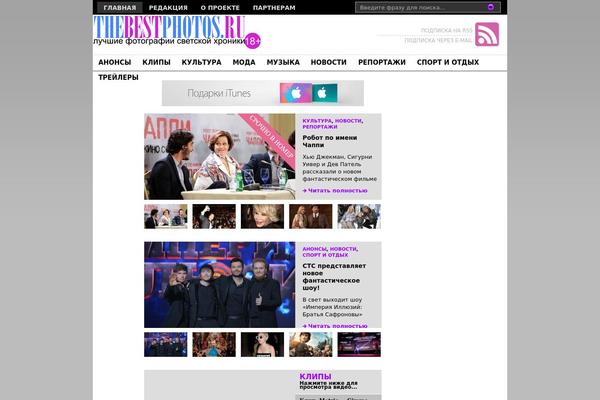Click the КУЛЬТУРА tag on the Чаппи article
This screenshot has height=400, width=600.
(x=317, y=121)
